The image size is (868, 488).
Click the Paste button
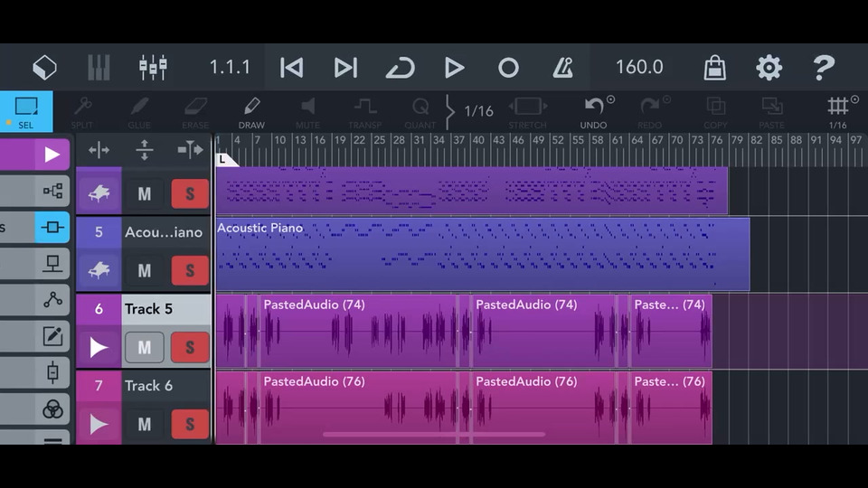click(x=771, y=112)
